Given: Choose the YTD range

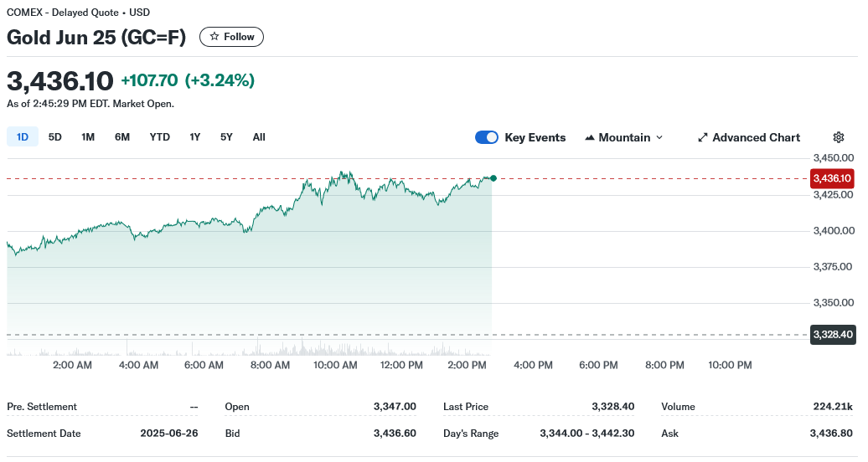Looking at the screenshot, I should [x=159, y=136].
